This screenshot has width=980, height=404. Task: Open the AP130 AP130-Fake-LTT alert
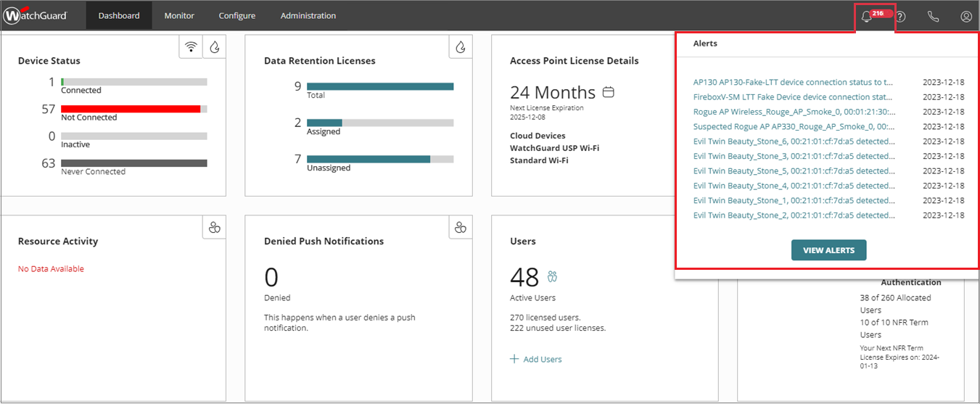pyautogui.click(x=793, y=82)
